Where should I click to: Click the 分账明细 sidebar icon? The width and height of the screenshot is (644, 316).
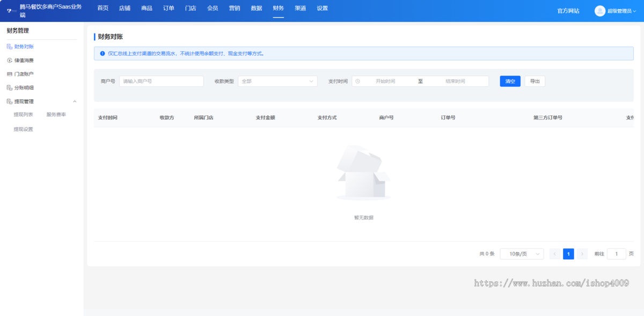9,87
